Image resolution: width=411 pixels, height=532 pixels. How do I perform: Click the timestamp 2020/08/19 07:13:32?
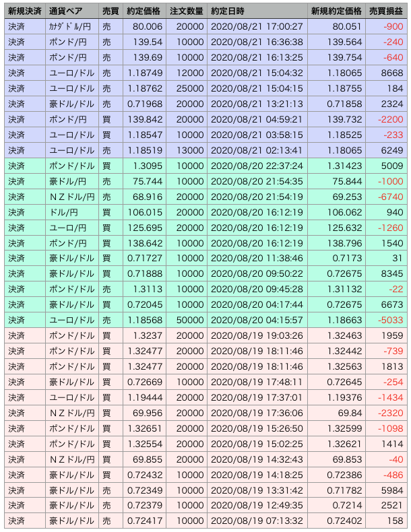(x=257, y=521)
